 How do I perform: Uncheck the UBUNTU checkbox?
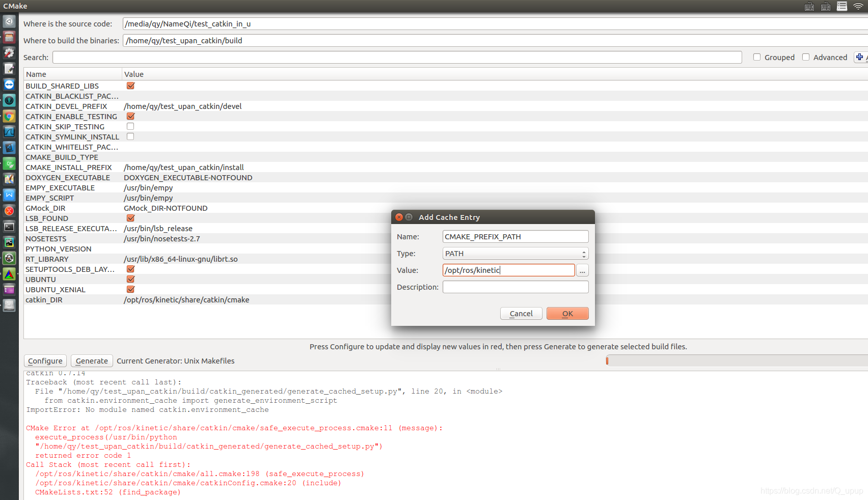click(130, 279)
